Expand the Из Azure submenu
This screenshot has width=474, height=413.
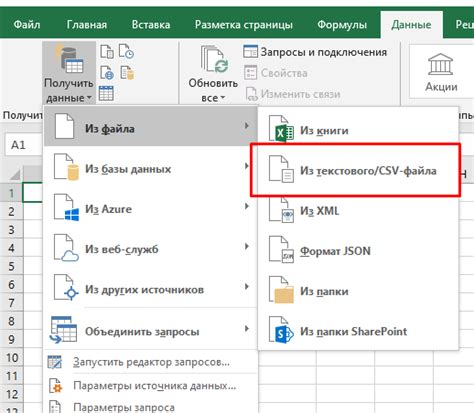point(151,209)
